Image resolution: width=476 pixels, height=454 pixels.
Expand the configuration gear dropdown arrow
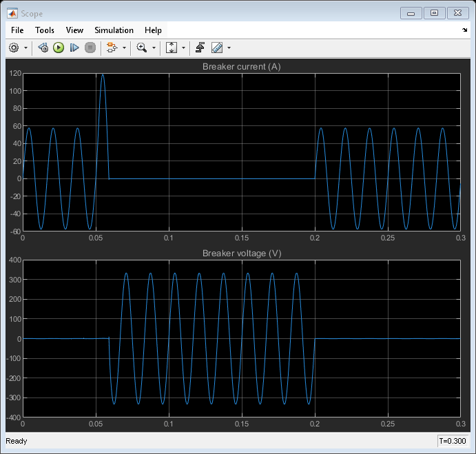coord(26,48)
